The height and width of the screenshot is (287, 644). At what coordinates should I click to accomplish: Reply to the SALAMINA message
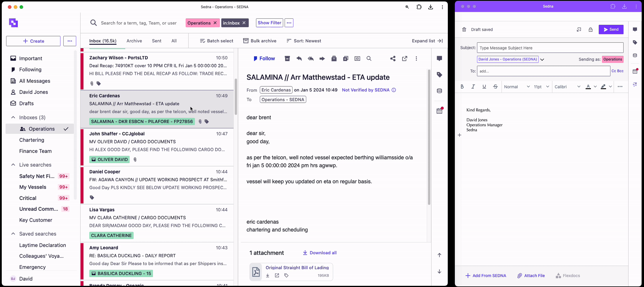(299, 59)
